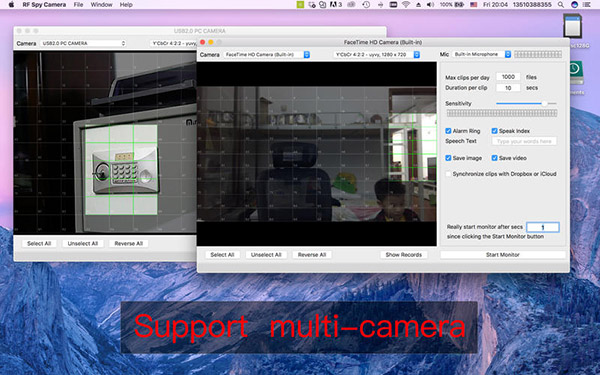Image resolution: width=600 pixels, height=375 pixels.
Task: Click the motion level meter below Sensitivity
Action: (x=502, y=113)
